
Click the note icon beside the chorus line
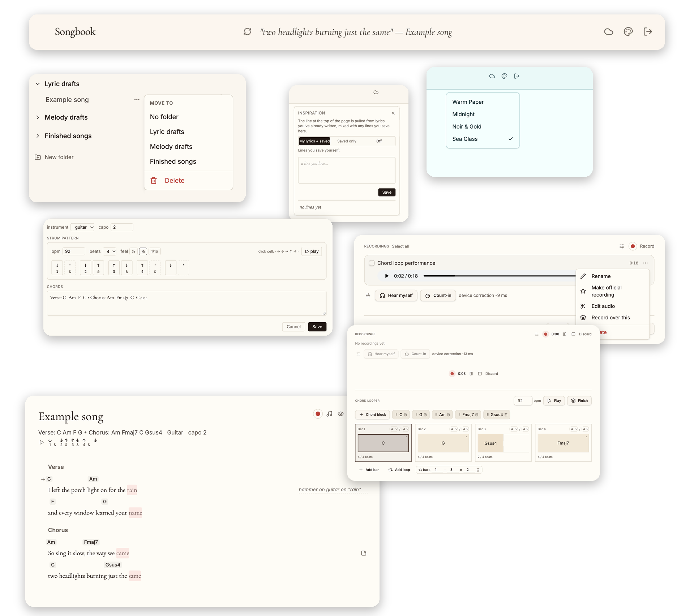coord(364,553)
